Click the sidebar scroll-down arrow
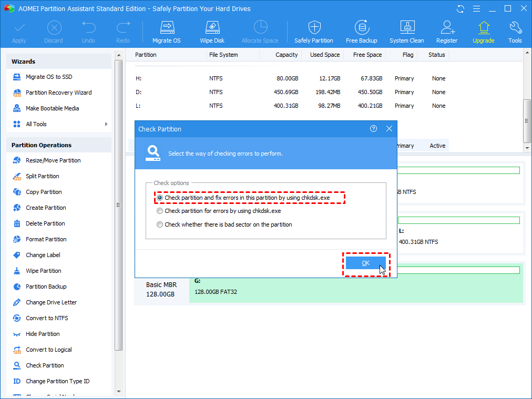 pyautogui.click(x=119, y=392)
